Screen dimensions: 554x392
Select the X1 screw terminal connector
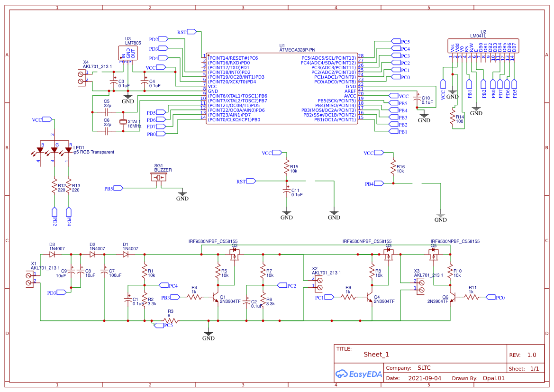point(31,279)
